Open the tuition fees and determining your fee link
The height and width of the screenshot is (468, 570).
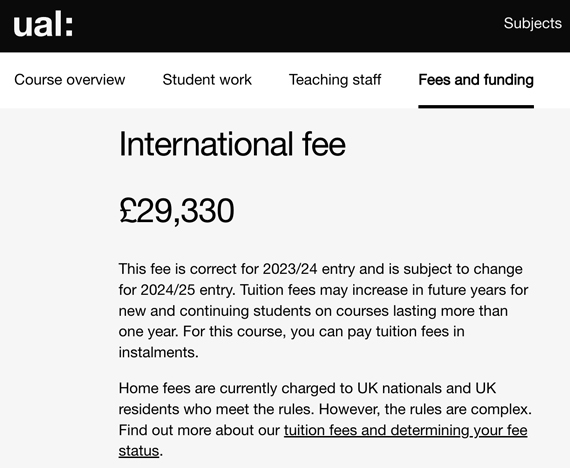coord(406,430)
